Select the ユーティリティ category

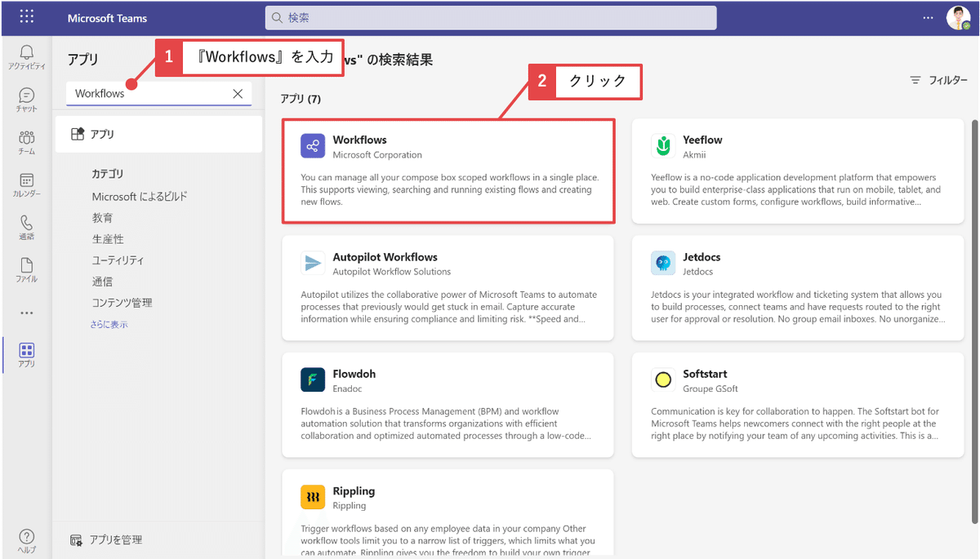pyautogui.click(x=118, y=260)
